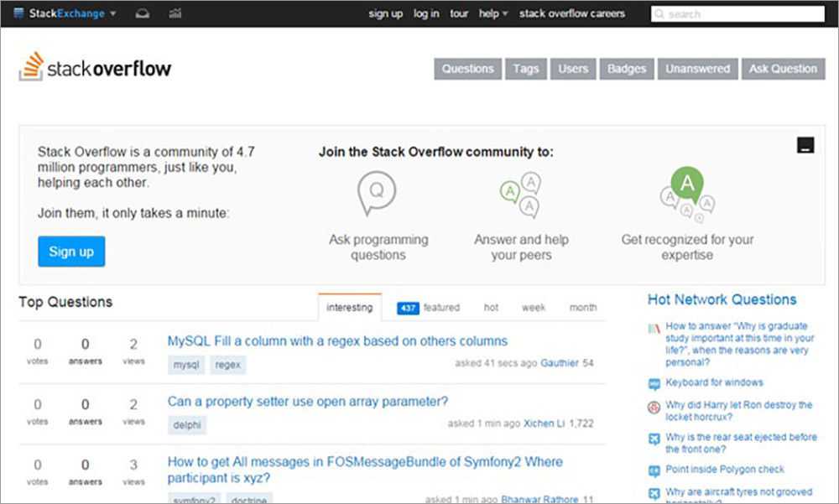Click the inbox icon in top bar
839x504 pixels.
pyautogui.click(x=143, y=13)
